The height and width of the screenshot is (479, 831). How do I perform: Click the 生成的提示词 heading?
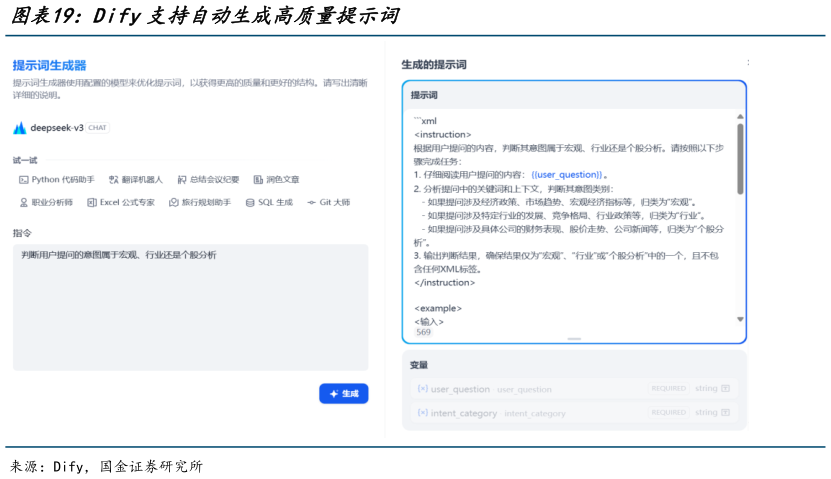click(x=434, y=65)
